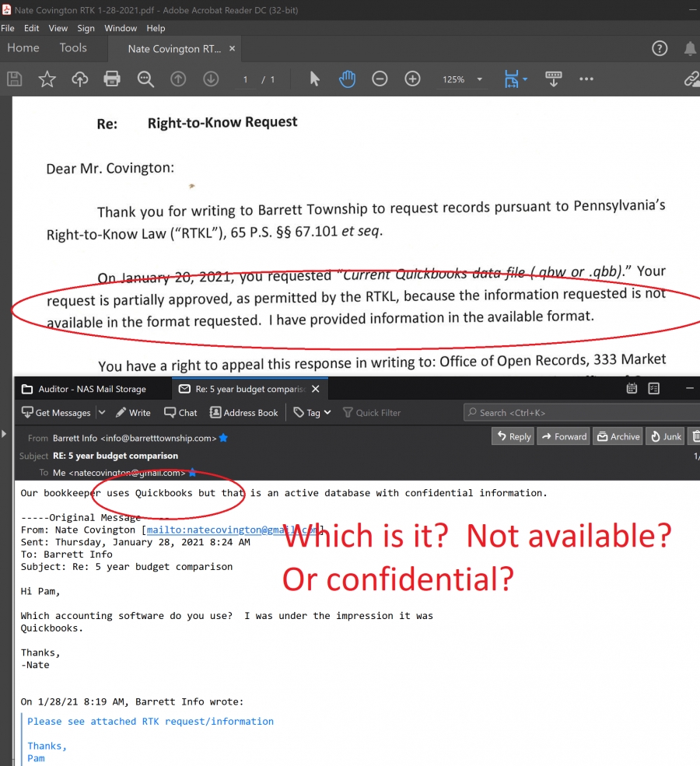
Task: Click the star beside Barrett Info sender
Action: point(223,438)
